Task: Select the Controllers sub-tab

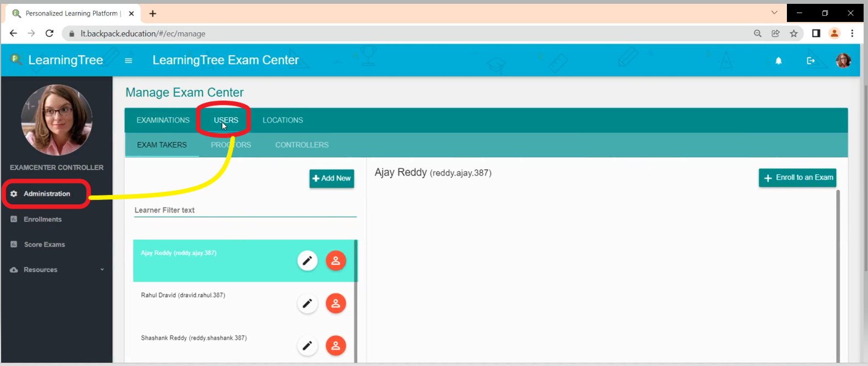Action: pyautogui.click(x=301, y=145)
